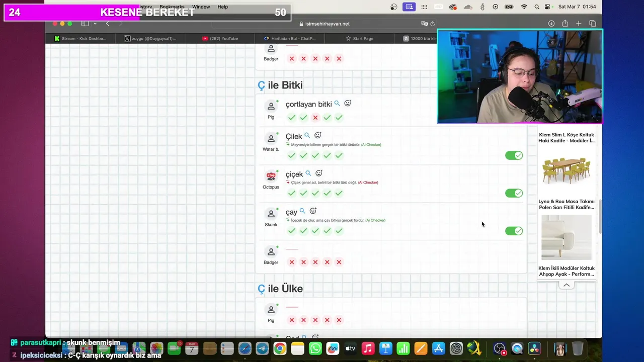This screenshot has width=644, height=362.
Task: Click the search icon next to çortlayan bitki
Action: click(x=337, y=104)
